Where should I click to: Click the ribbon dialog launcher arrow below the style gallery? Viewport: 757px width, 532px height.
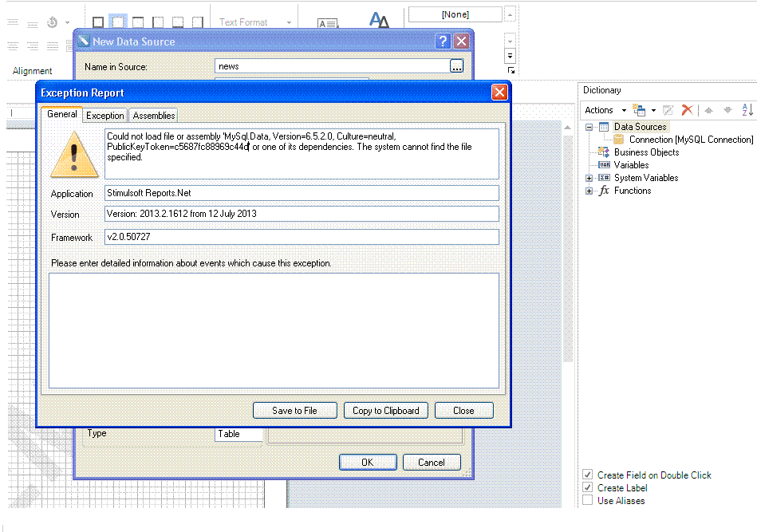click(x=511, y=70)
